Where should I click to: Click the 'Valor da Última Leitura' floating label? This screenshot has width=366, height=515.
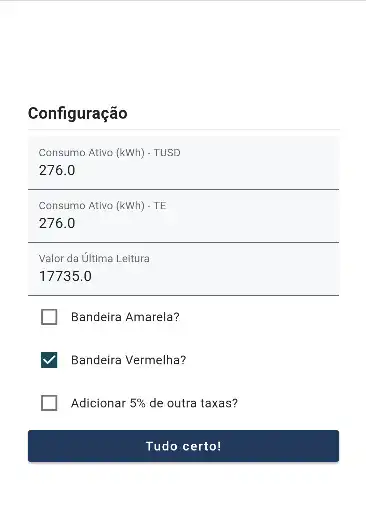pos(94,258)
